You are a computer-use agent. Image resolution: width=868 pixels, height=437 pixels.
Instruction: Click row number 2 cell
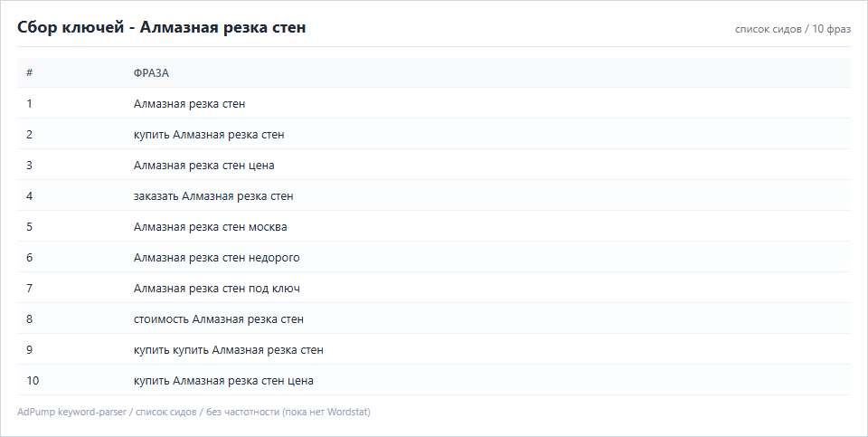29,135
